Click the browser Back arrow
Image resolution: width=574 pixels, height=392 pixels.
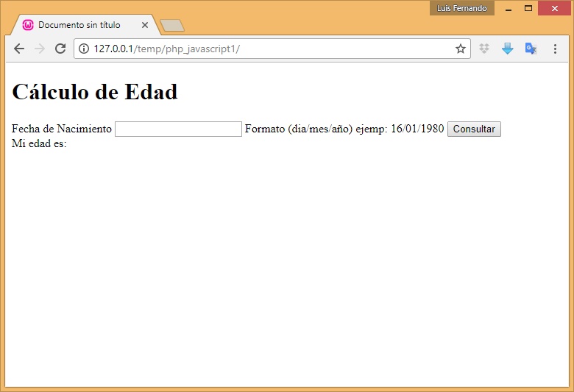pos(19,49)
